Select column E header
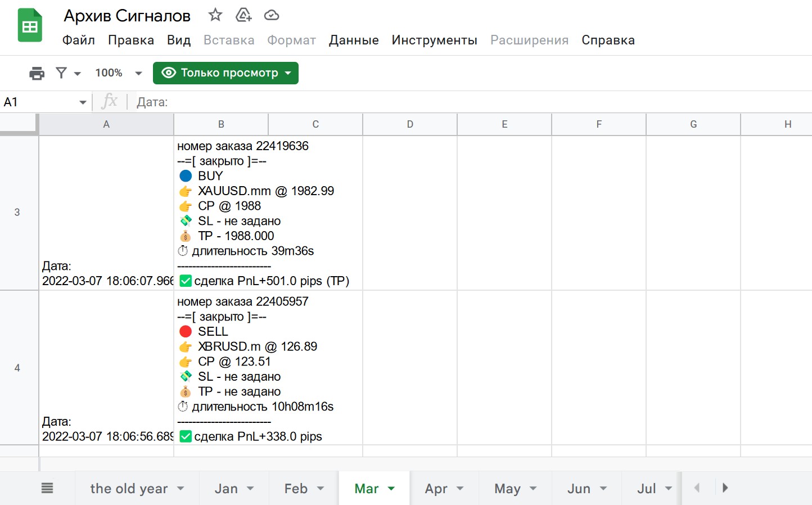 [504, 124]
